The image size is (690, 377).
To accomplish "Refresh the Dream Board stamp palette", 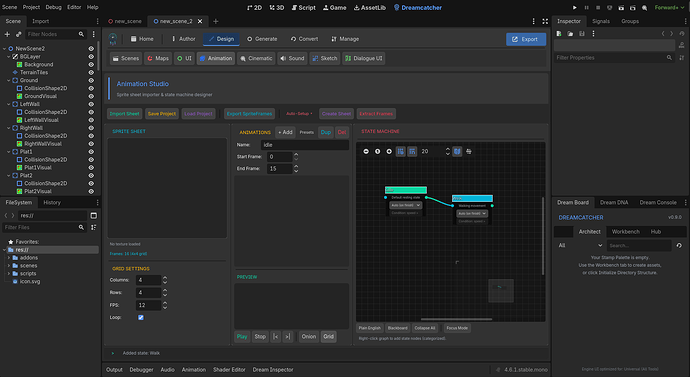I will tap(679, 245).
